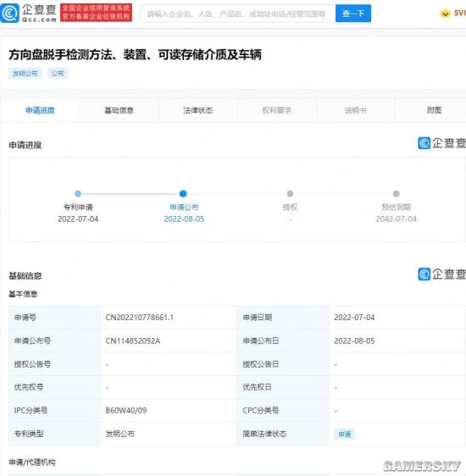
Task: Select the 专利申请 timeline dot
Action: pos(78,194)
